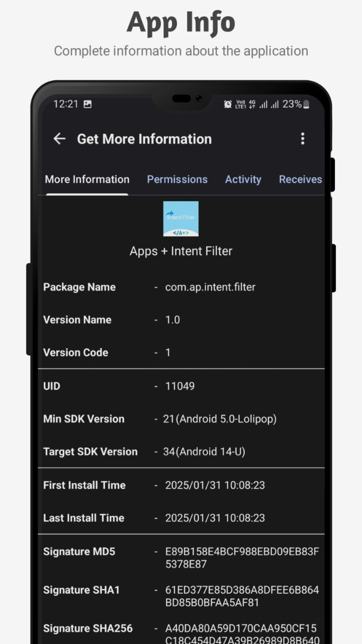This screenshot has width=362, height=644.
Task: Select the Min SDK value 21(Android 5.0-Lolipop)
Action: point(220,419)
